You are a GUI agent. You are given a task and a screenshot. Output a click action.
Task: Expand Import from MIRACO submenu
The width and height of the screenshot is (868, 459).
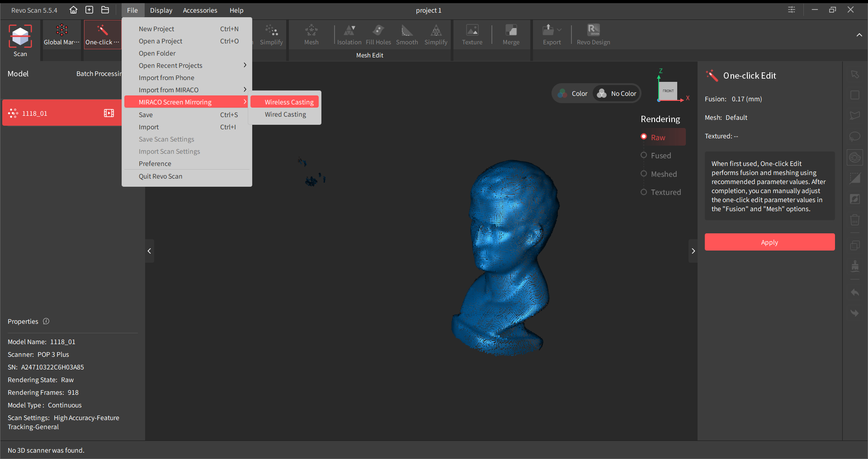[x=245, y=90]
